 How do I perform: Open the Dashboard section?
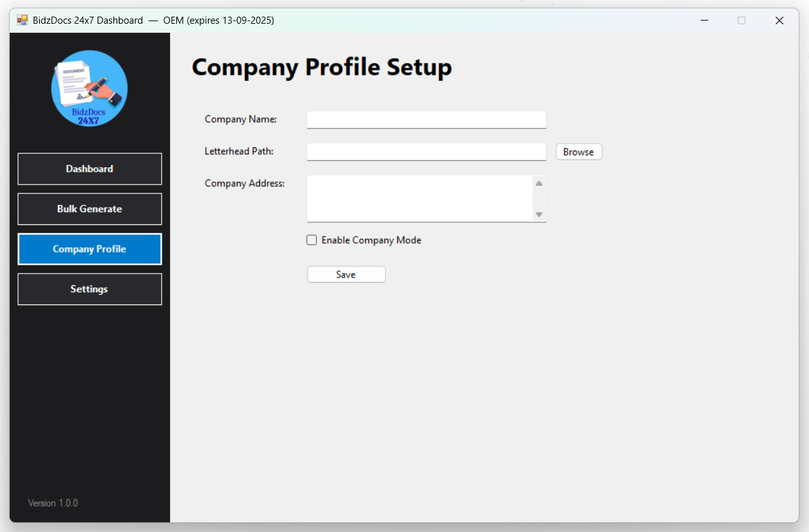[x=89, y=169]
